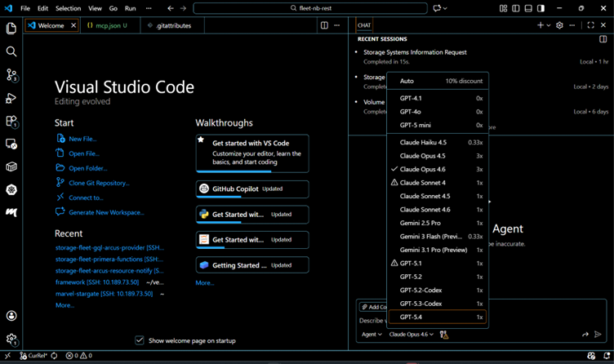Open the Extensions view
The height and width of the screenshot is (364, 614).
(11, 121)
